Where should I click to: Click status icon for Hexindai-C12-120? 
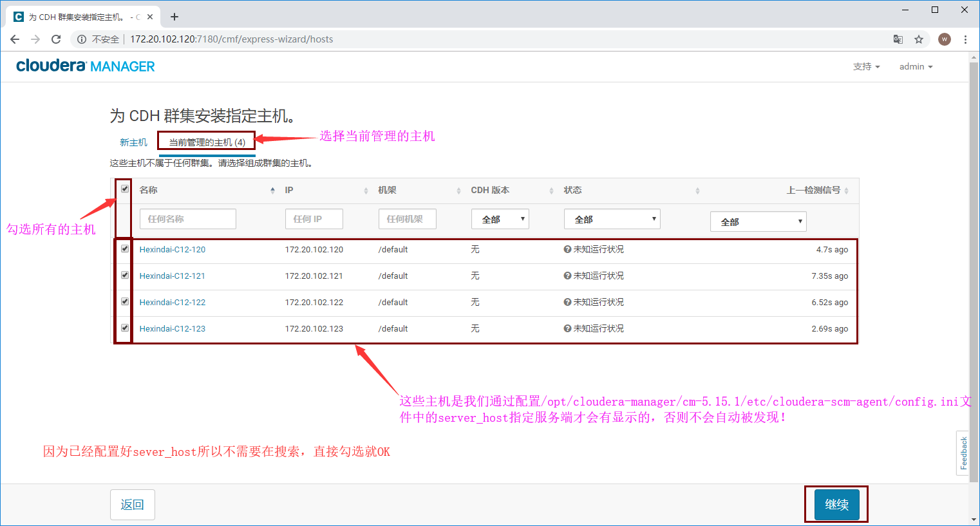coord(567,249)
